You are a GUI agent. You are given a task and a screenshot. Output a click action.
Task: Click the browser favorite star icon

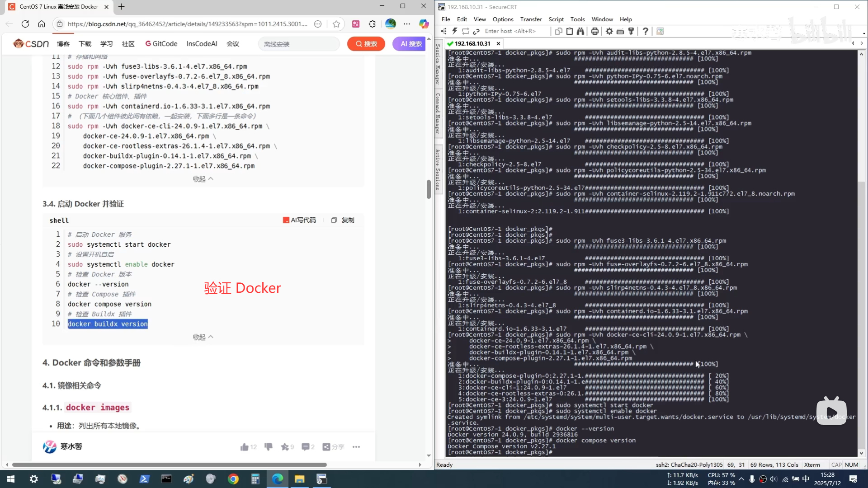pyautogui.click(x=336, y=24)
